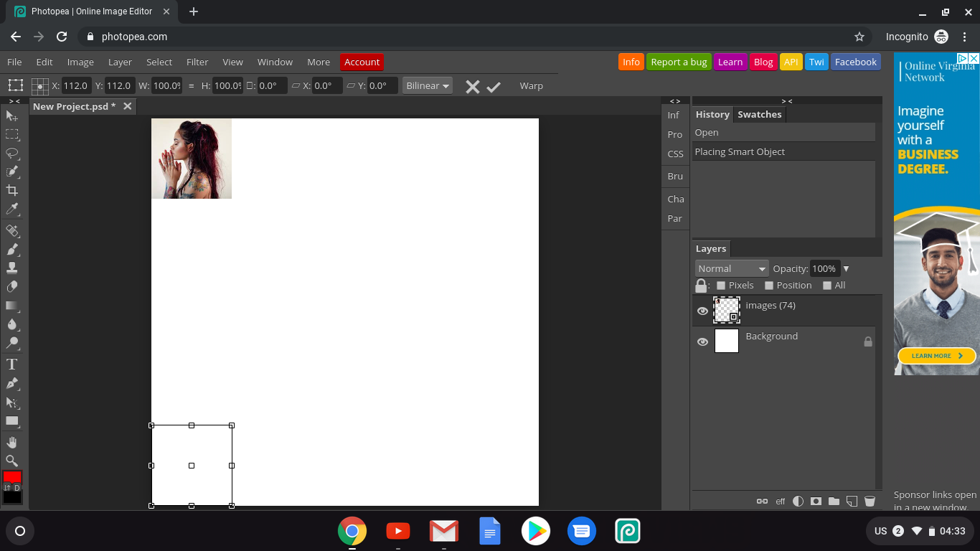Select the Hand tool
Image resolution: width=980 pixels, height=551 pixels.
(x=12, y=442)
